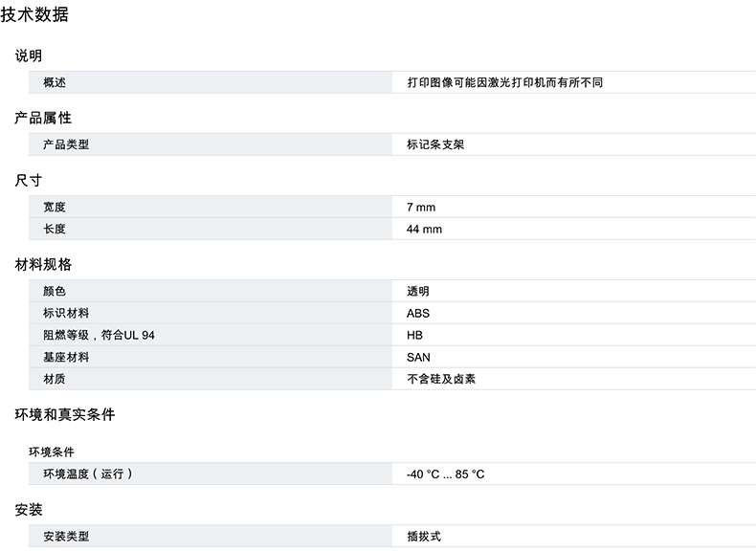Click the ABS marking material value
Screen dimensions: 756x551
point(418,314)
